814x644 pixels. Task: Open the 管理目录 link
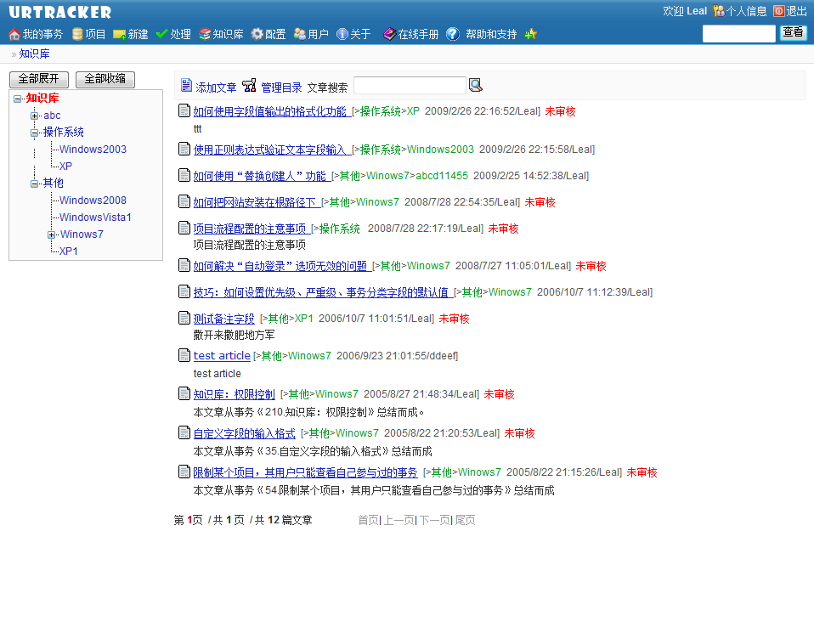[x=281, y=88]
